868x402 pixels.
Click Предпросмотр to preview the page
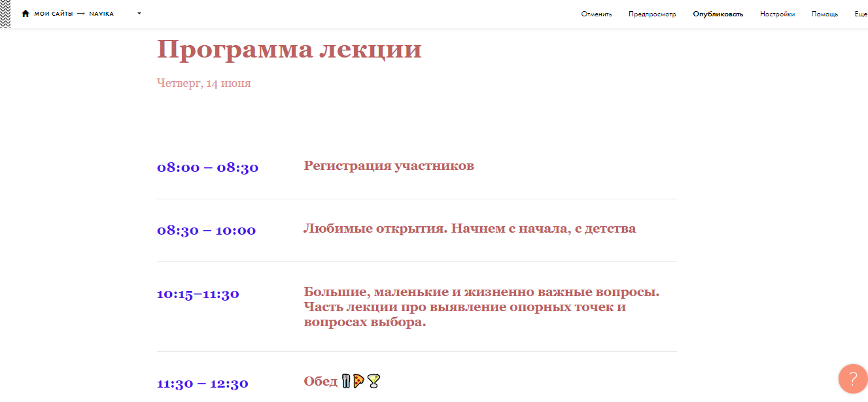point(652,14)
